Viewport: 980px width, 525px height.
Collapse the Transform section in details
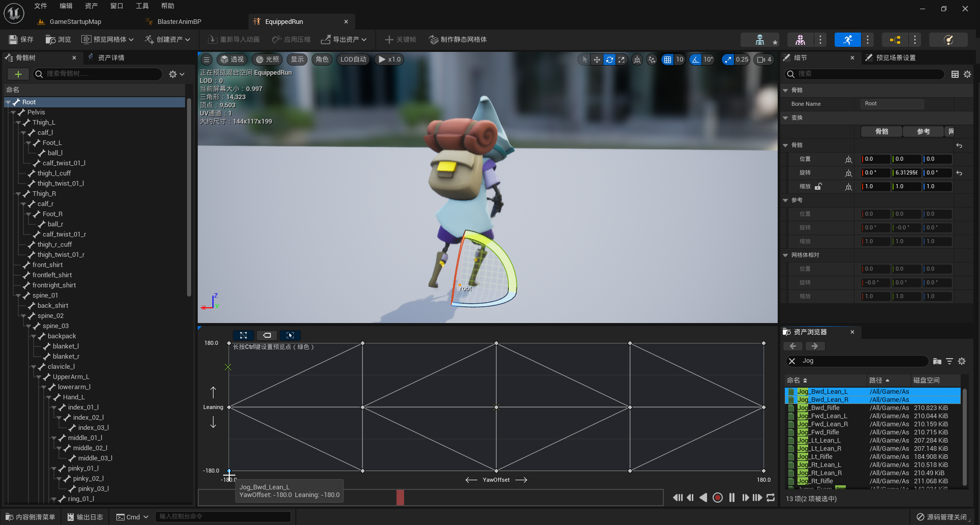coord(785,118)
